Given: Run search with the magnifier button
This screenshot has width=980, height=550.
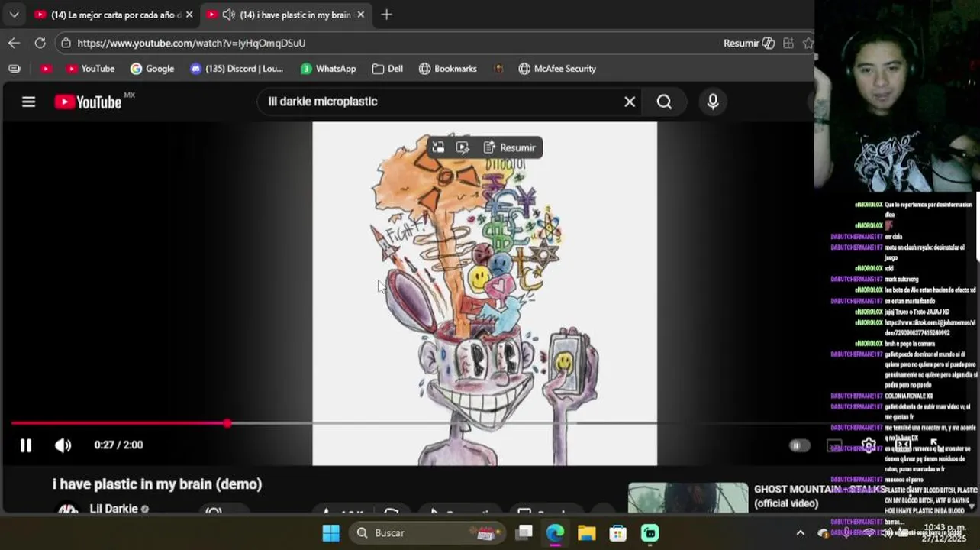Looking at the screenshot, I should (664, 102).
